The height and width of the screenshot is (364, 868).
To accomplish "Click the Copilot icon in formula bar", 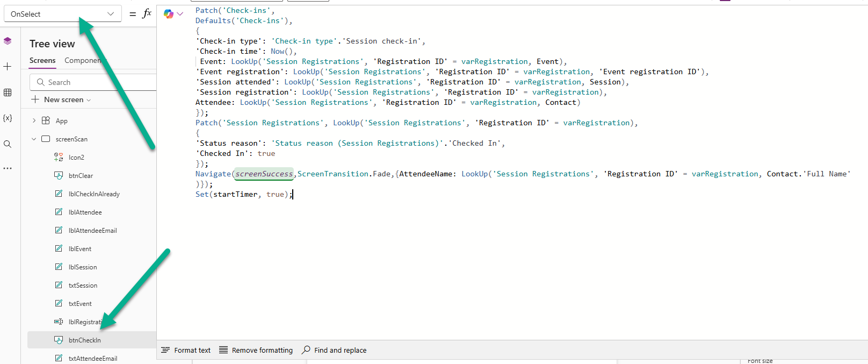I will point(169,14).
